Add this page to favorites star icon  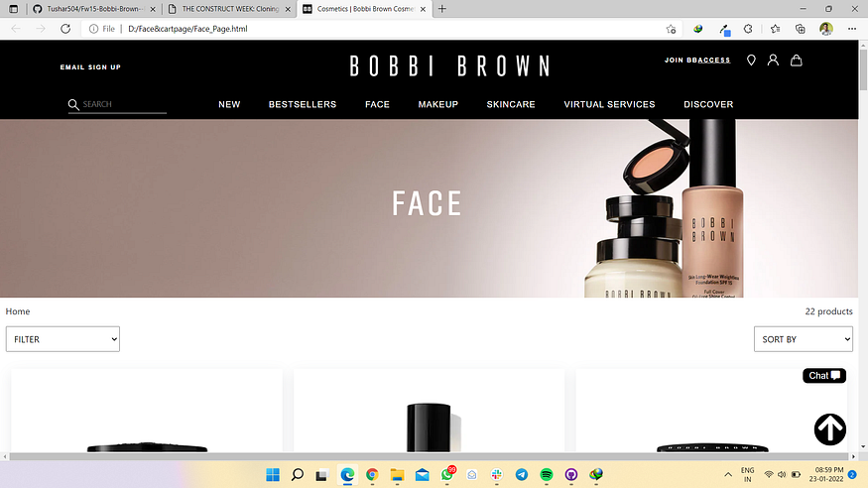pyautogui.click(x=671, y=29)
